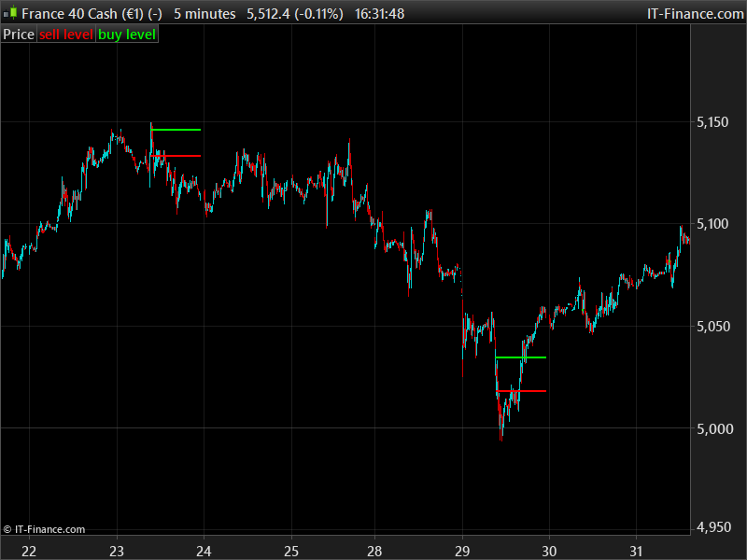
Task: Click date label 29 on time axis
Action: coord(462,552)
